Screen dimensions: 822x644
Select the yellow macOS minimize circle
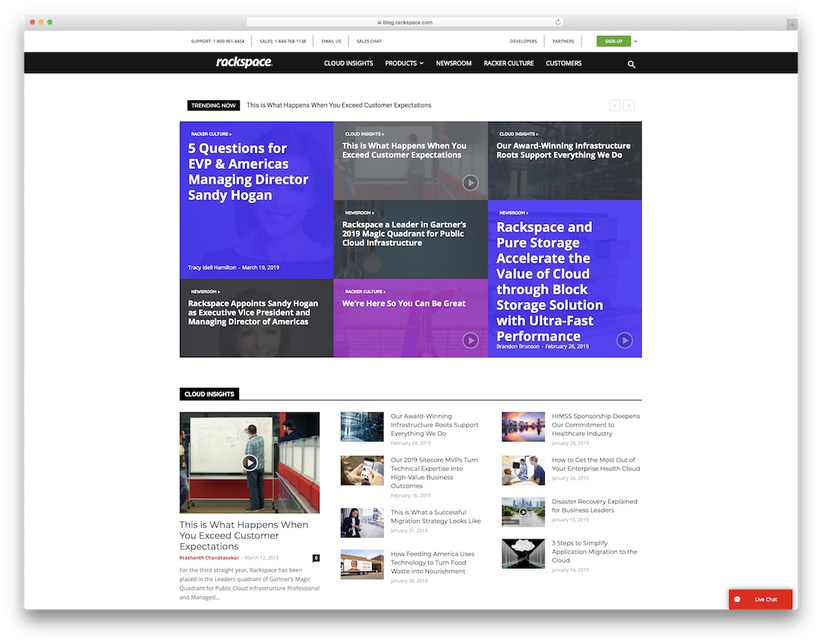(x=41, y=23)
